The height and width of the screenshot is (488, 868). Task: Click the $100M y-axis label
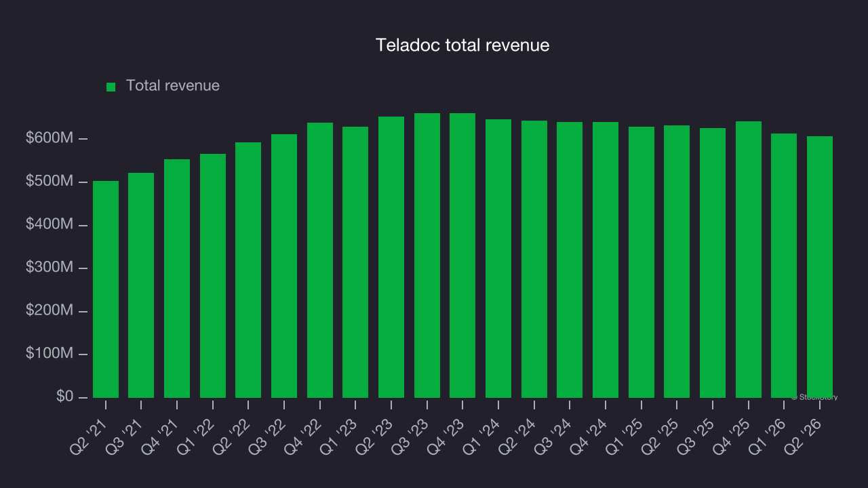[x=50, y=354]
